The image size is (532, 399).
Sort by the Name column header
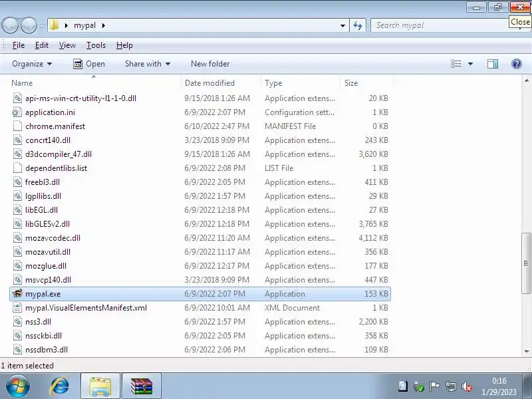coord(94,82)
